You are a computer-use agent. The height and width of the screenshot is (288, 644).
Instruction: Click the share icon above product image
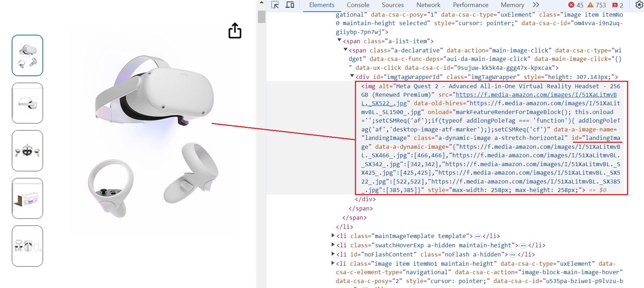[x=235, y=31]
